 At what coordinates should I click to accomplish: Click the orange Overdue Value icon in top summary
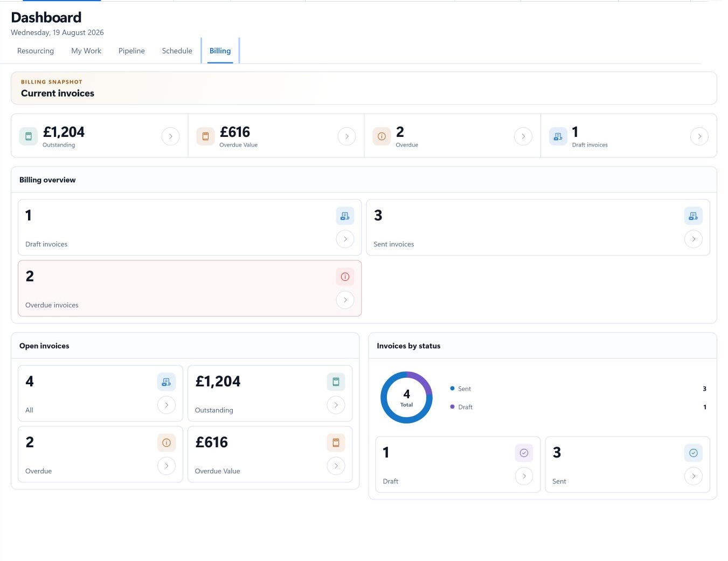(205, 136)
